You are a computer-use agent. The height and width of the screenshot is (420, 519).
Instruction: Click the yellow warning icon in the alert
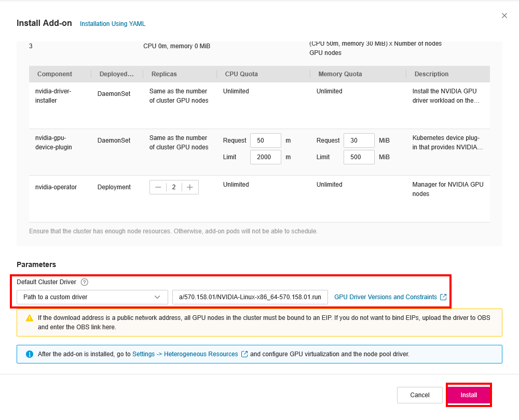(x=30, y=318)
